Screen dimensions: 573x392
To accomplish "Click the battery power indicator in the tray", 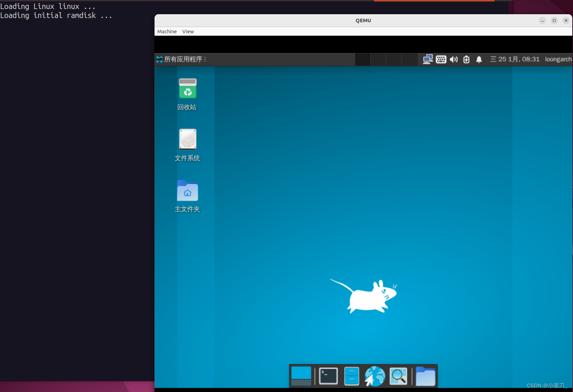I will [x=466, y=59].
